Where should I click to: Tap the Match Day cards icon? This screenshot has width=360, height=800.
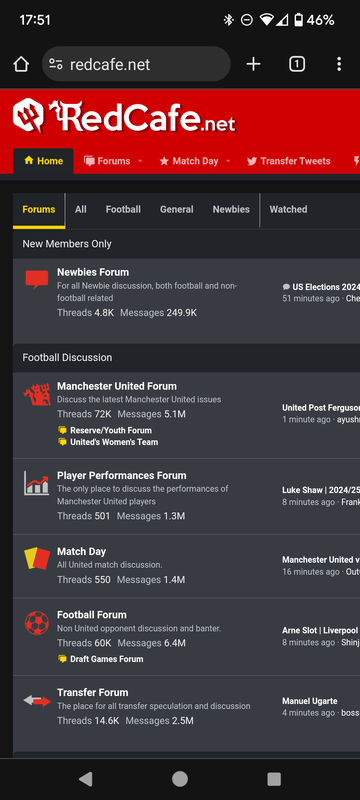(37, 558)
